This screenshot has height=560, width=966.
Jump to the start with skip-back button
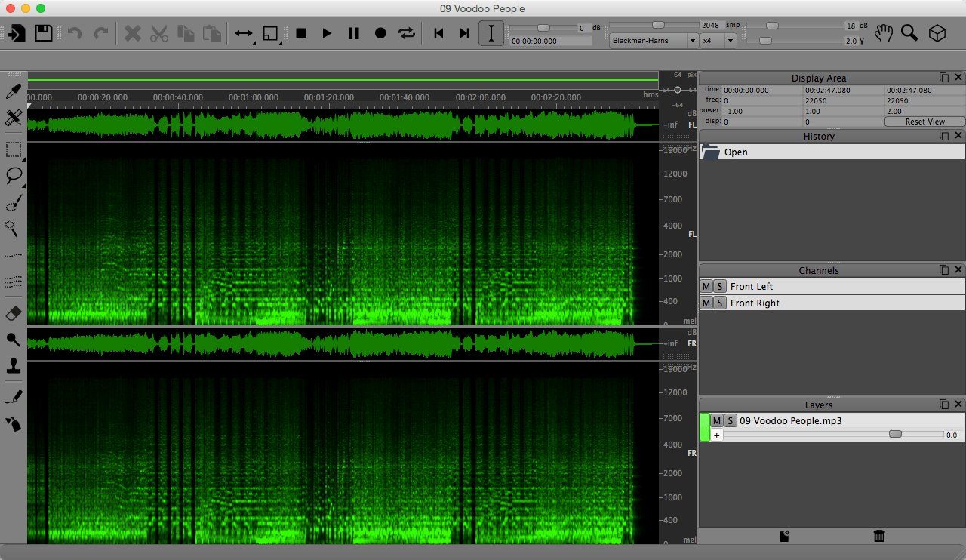[x=438, y=33]
